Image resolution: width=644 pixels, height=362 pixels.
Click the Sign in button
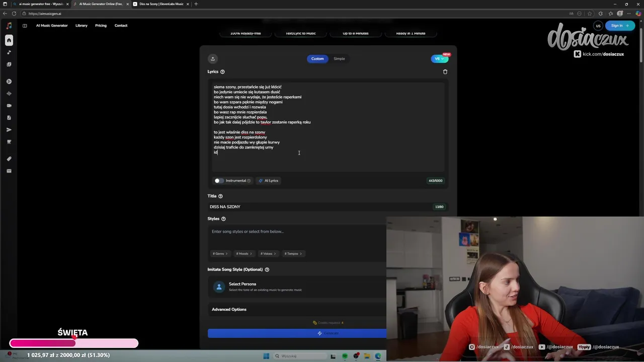[620, 26]
